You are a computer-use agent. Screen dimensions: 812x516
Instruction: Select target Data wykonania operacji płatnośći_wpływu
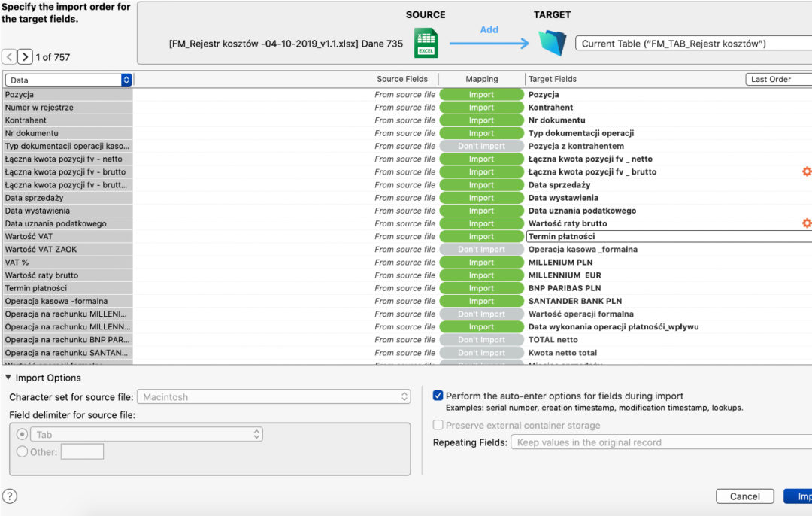click(614, 327)
